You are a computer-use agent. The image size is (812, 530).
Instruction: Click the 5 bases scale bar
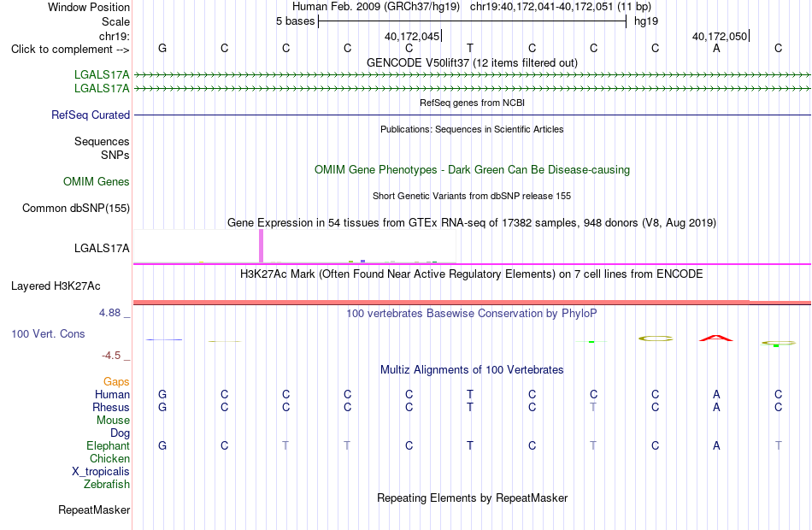[x=472, y=21]
